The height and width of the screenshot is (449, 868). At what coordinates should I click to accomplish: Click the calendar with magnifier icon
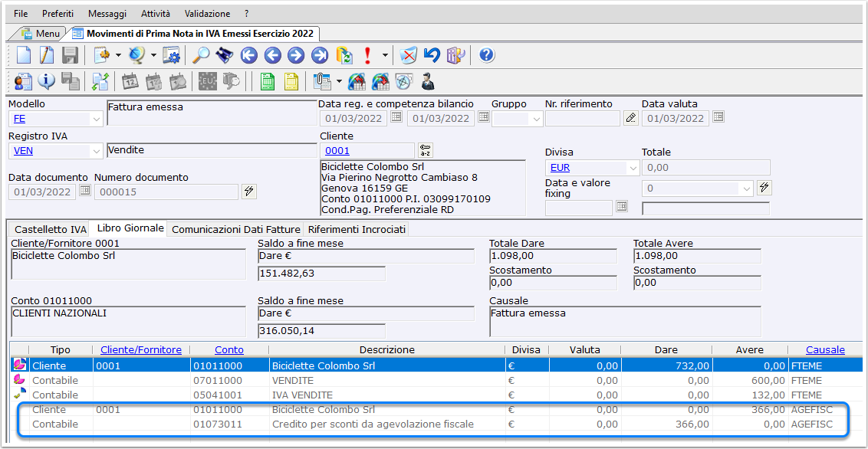pos(177,82)
